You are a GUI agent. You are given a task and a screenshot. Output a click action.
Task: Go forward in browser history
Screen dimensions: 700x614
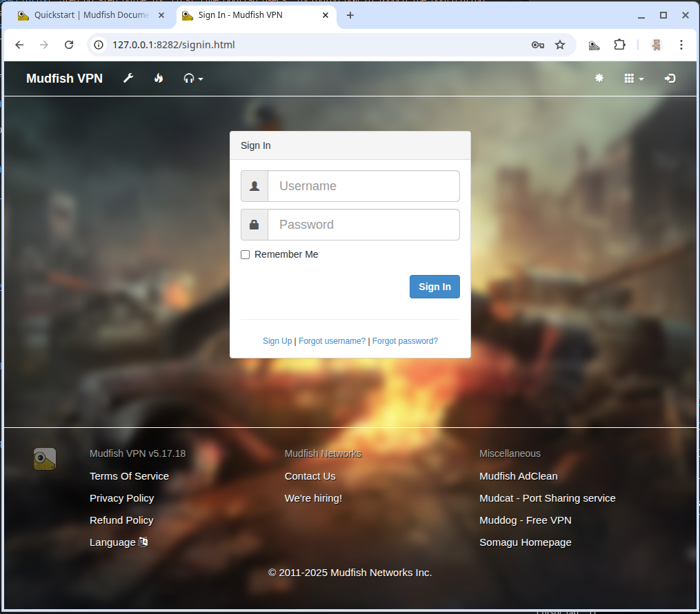[43, 45]
